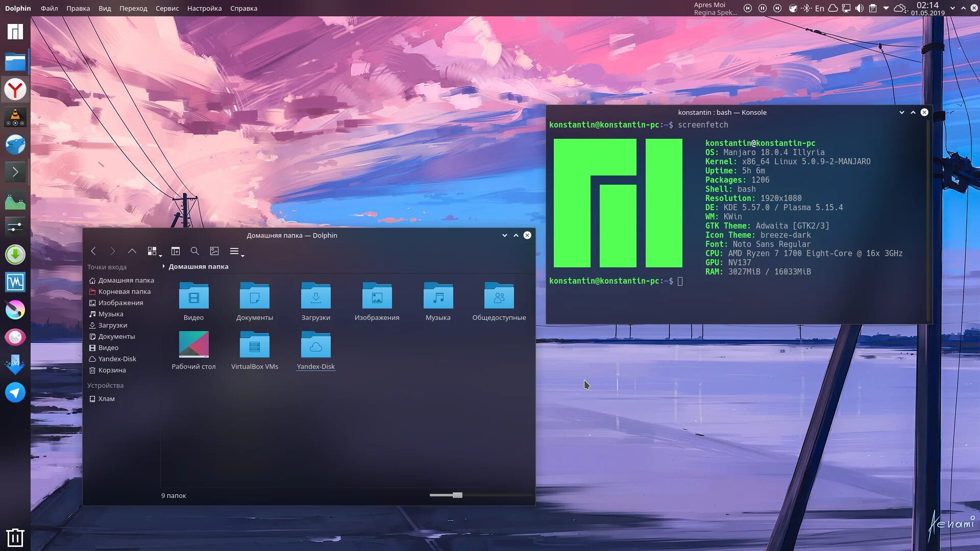This screenshot has width=980, height=551.
Task: Launch Yandex Browser from the dock
Action: [x=15, y=90]
